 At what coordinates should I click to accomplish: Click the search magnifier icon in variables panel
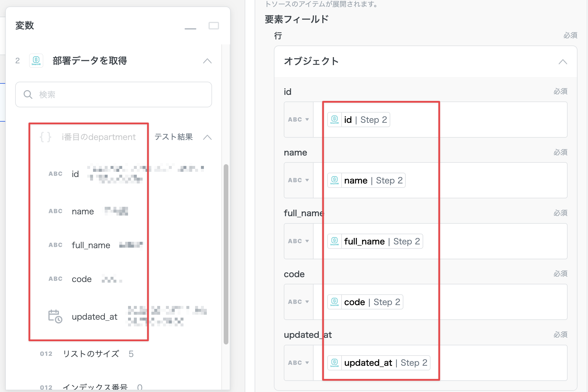click(x=28, y=94)
